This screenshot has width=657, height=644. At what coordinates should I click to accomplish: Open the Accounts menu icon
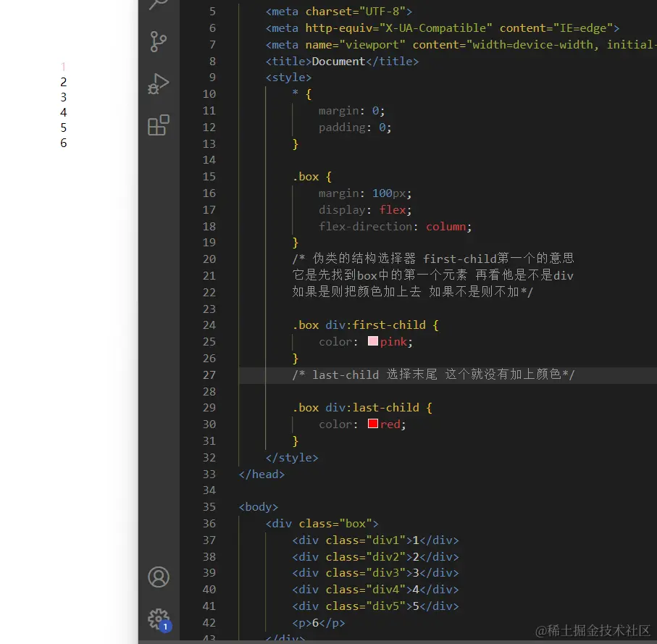click(x=159, y=577)
